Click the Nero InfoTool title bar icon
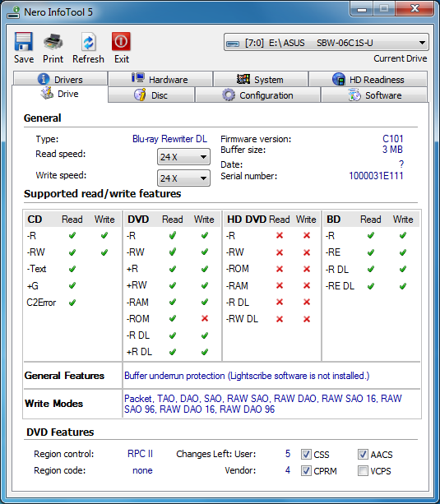 [x=13, y=12]
